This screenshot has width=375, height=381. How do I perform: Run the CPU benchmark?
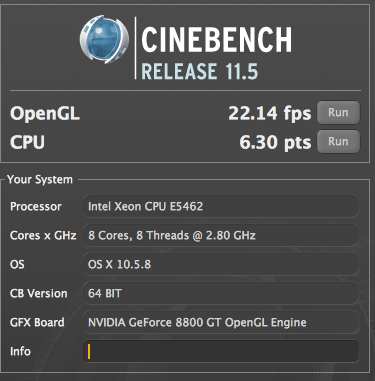(338, 142)
